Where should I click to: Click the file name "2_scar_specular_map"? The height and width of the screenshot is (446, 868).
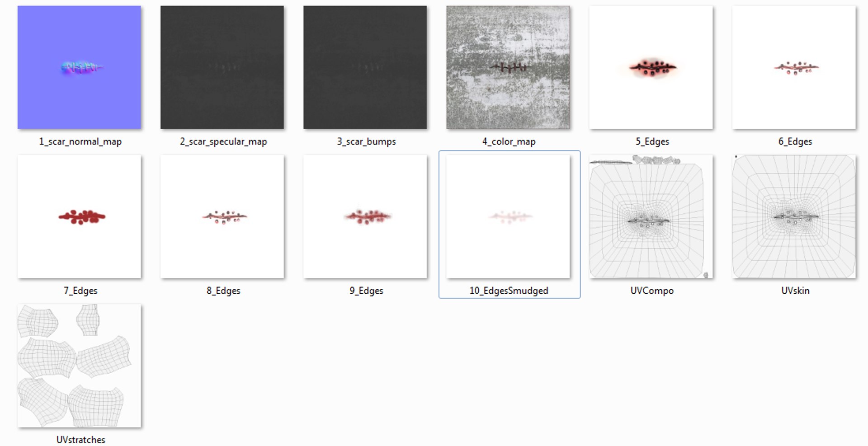[223, 141]
